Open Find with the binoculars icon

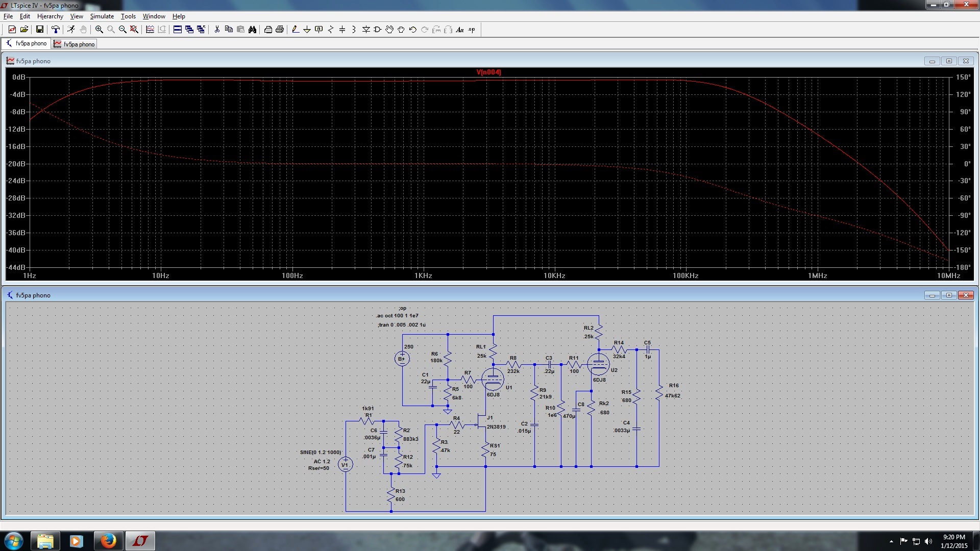(252, 30)
